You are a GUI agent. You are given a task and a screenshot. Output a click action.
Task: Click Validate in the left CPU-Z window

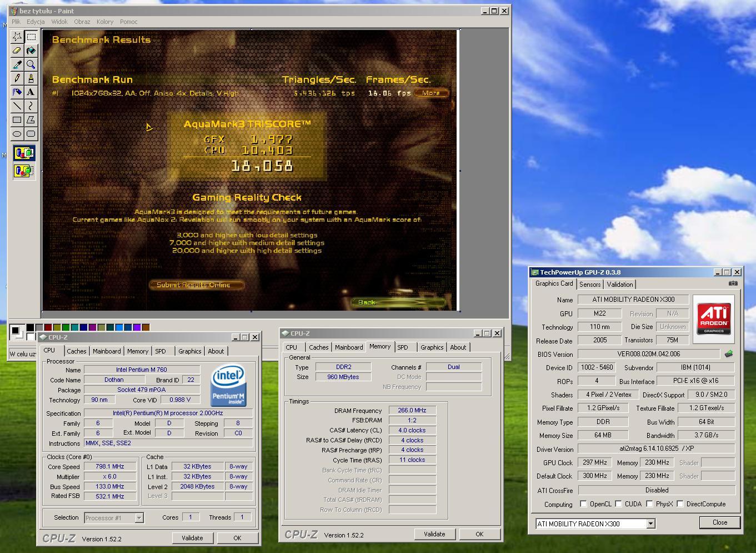(192, 538)
